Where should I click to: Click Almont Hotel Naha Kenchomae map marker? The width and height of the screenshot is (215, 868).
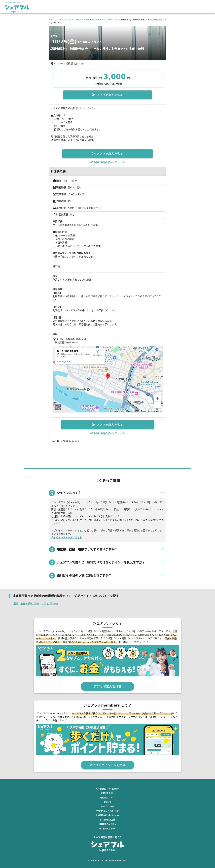pyautogui.click(x=150, y=365)
